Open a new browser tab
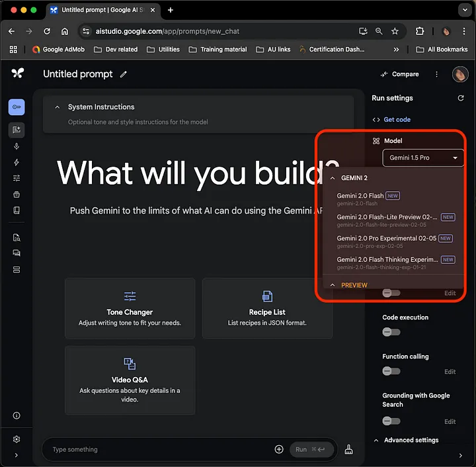This screenshot has height=467, width=476. [x=171, y=10]
